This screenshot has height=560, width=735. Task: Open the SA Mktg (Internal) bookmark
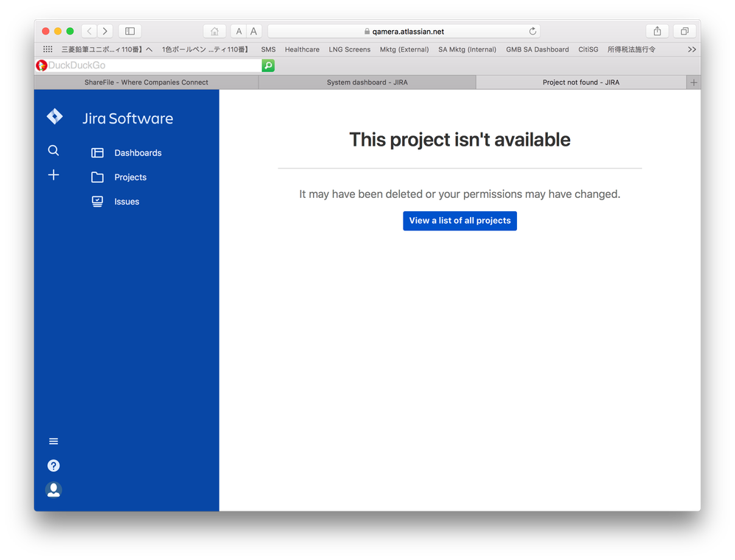coord(468,49)
